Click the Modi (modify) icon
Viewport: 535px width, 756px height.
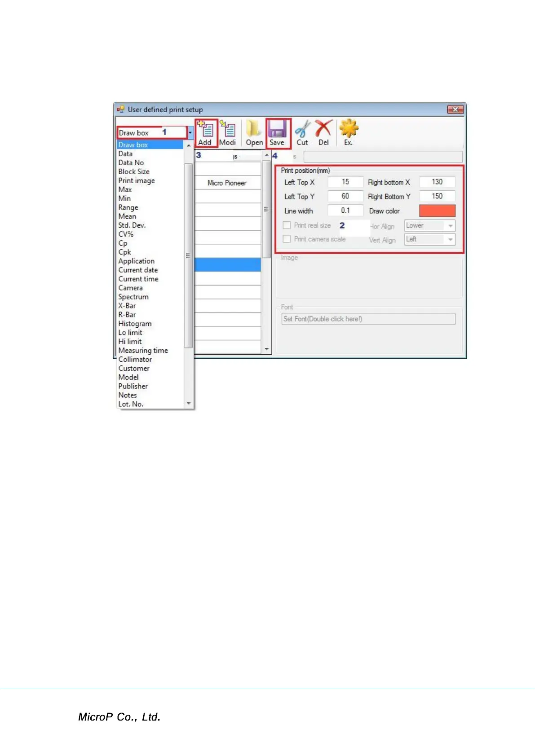[228, 130]
